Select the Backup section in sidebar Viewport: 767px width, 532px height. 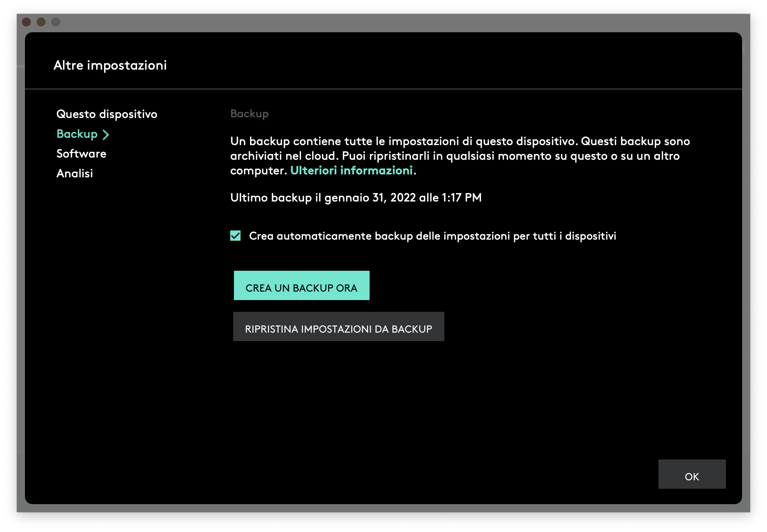coord(77,134)
